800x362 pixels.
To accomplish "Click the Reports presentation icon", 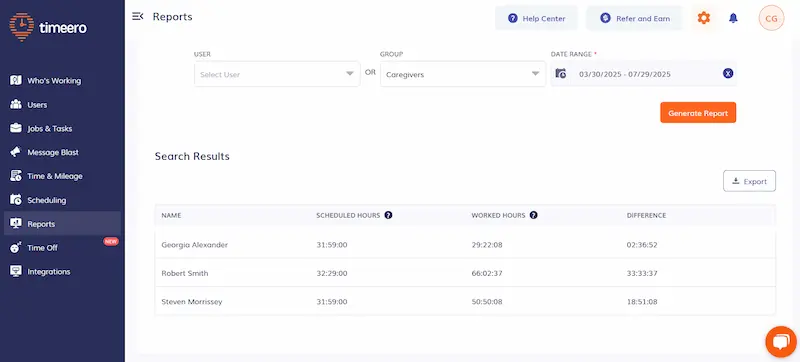I will click(x=16, y=223).
